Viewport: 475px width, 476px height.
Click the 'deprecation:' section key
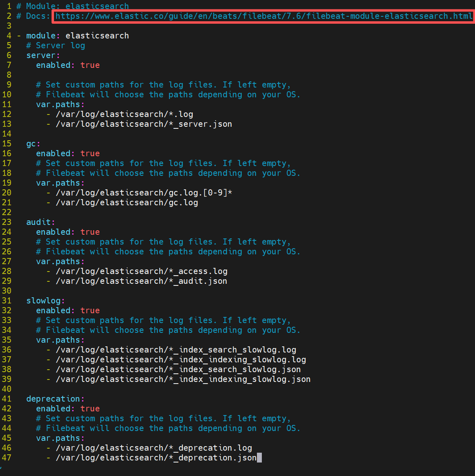click(x=56, y=399)
